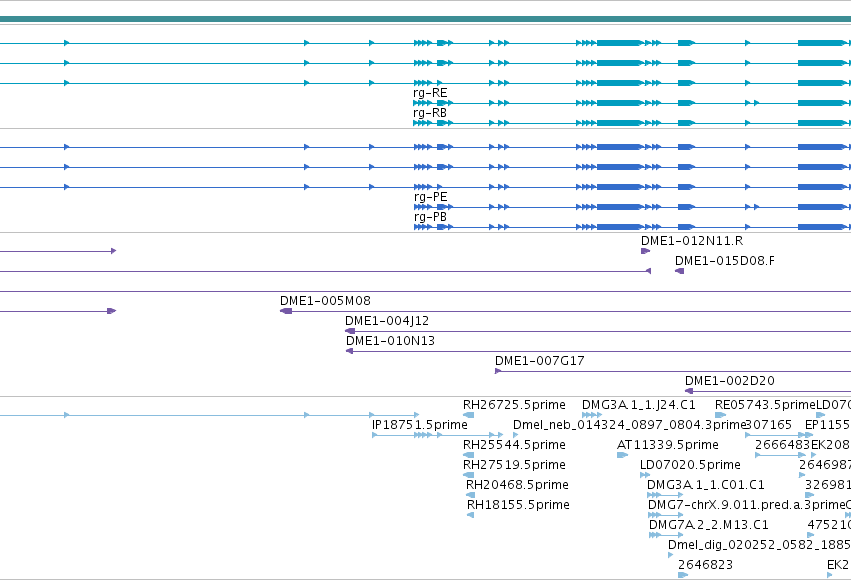Viewport: 851px width, 580px height.
Task: Select the RH18155.5prime EST label
Action: [518, 505]
